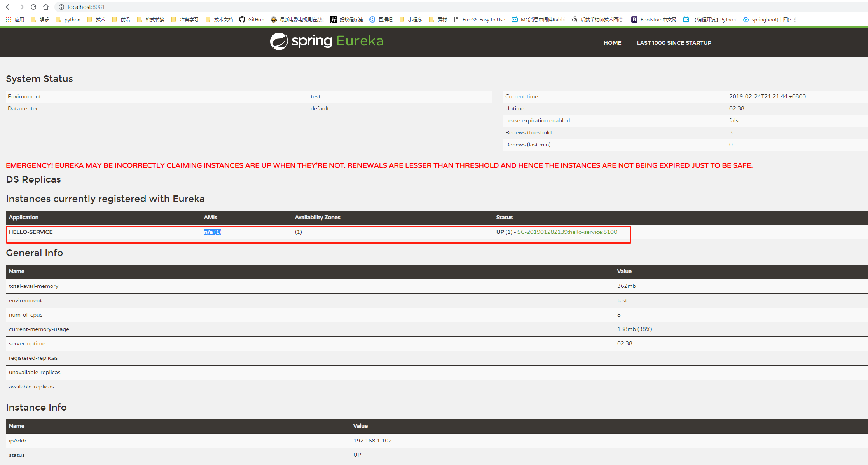Open the 格式转换 bookmark folder

click(x=151, y=19)
